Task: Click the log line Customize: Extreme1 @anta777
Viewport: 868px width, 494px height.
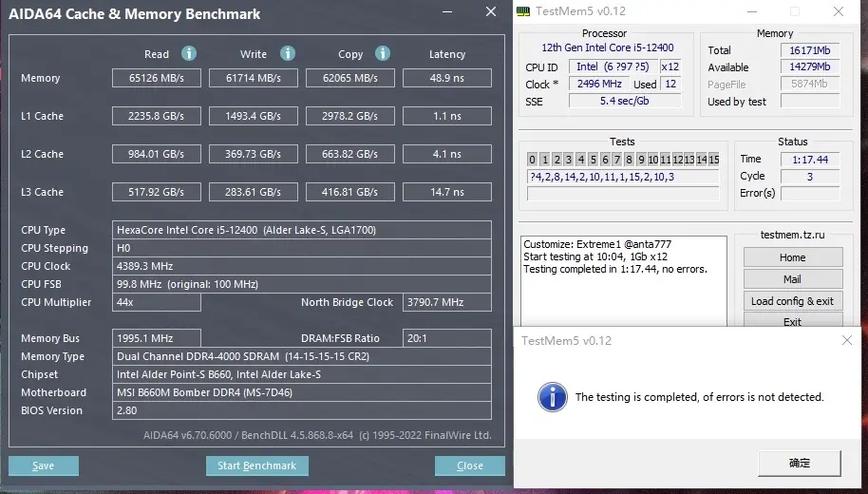Action: [x=597, y=244]
